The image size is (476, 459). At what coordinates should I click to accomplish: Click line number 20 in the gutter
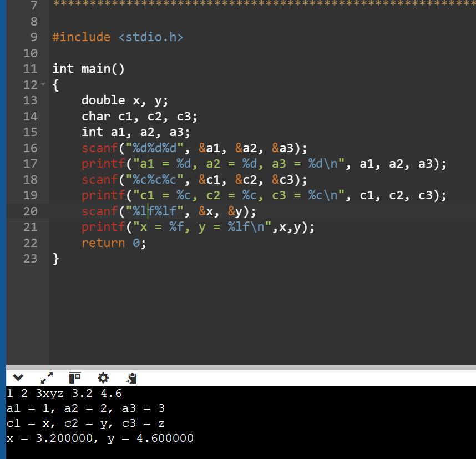(31, 211)
